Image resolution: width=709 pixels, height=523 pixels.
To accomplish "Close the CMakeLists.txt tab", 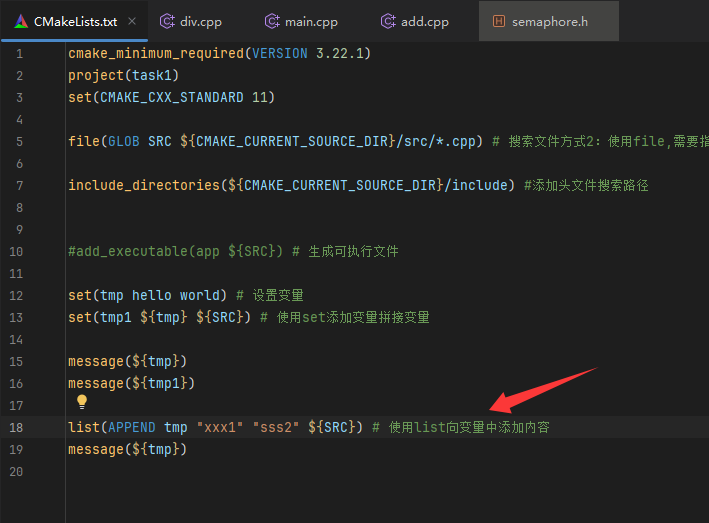I will coord(132,21).
